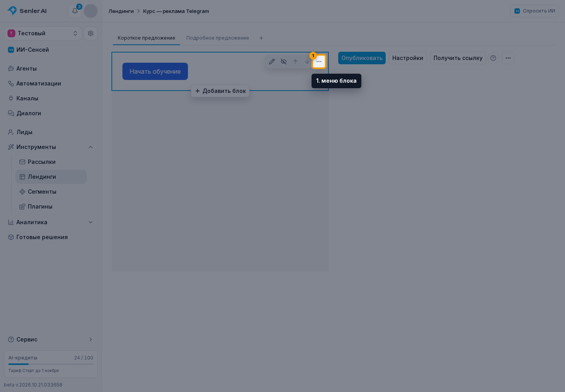The image size is (565, 392).
Task: Open workspace settings gear icon
Action: tap(91, 33)
